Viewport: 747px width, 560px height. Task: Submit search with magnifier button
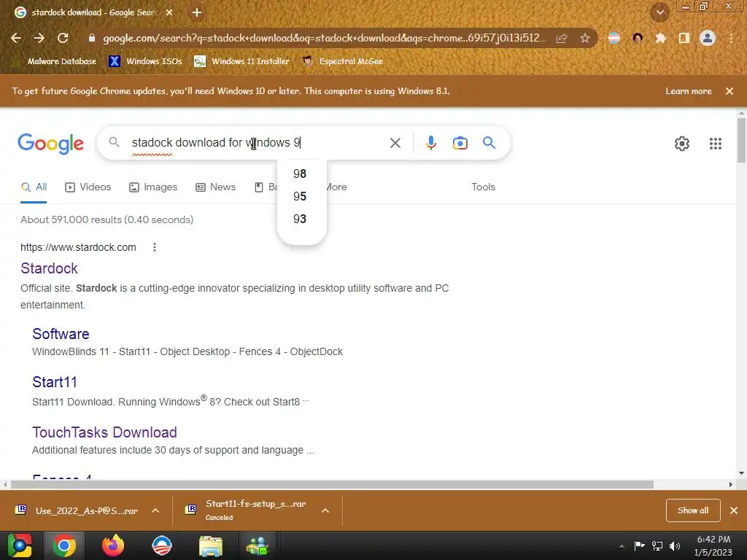(489, 142)
